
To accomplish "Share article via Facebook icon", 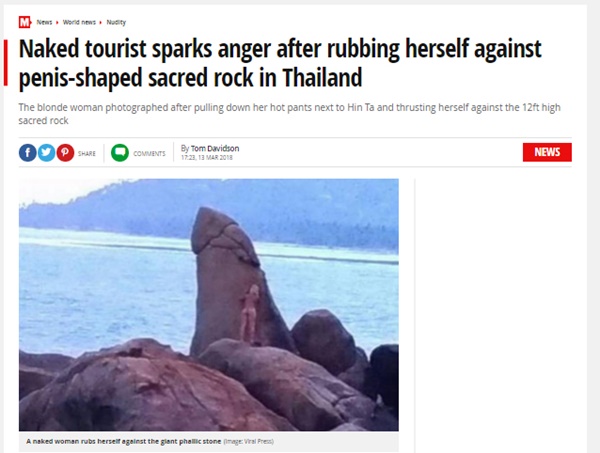I will click(x=28, y=153).
